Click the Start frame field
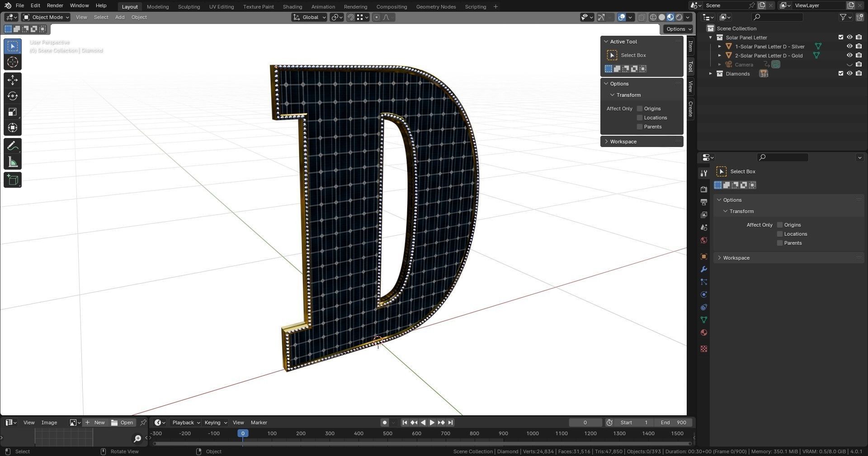Screen dimensions: 868x456 [x=634, y=423]
